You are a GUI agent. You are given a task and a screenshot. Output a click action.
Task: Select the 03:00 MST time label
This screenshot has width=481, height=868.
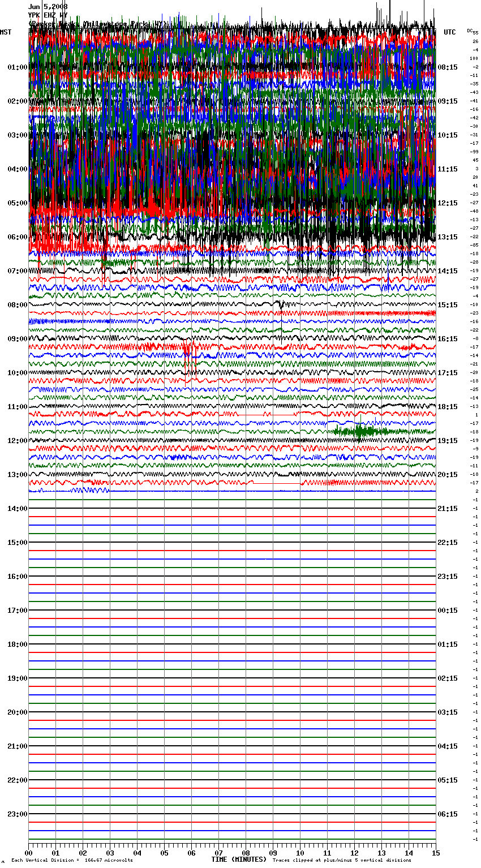pos(18,135)
